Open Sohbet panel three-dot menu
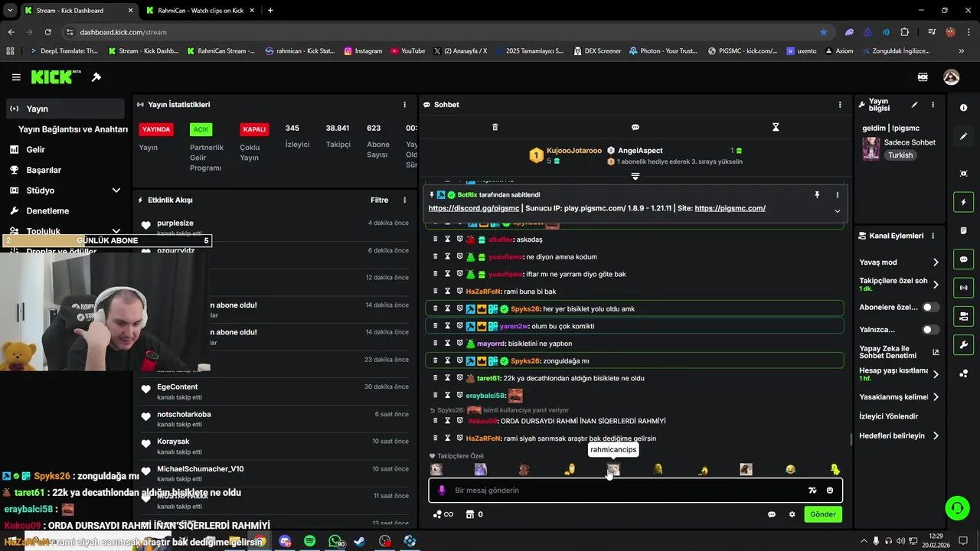Image resolution: width=980 pixels, height=551 pixels. [839, 105]
